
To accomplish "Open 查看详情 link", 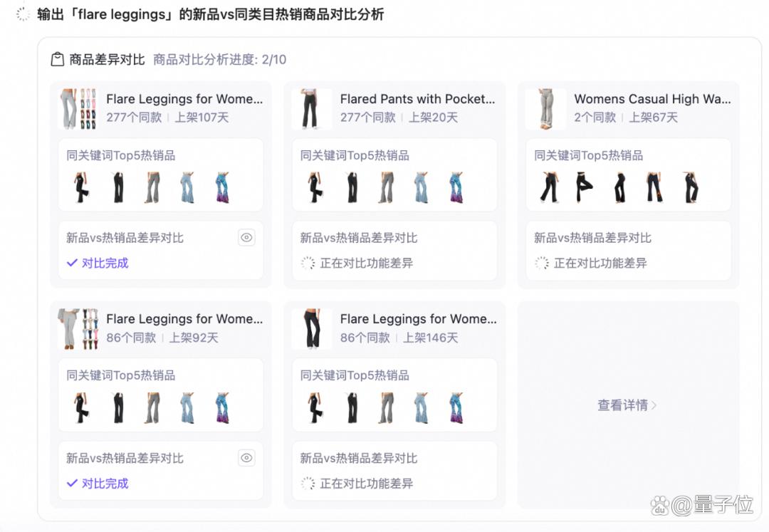I will (622, 405).
